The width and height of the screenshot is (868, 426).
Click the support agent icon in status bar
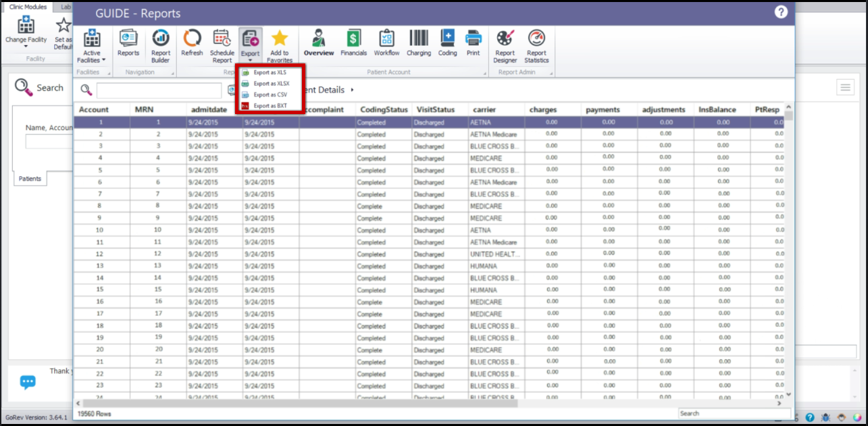click(x=842, y=418)
